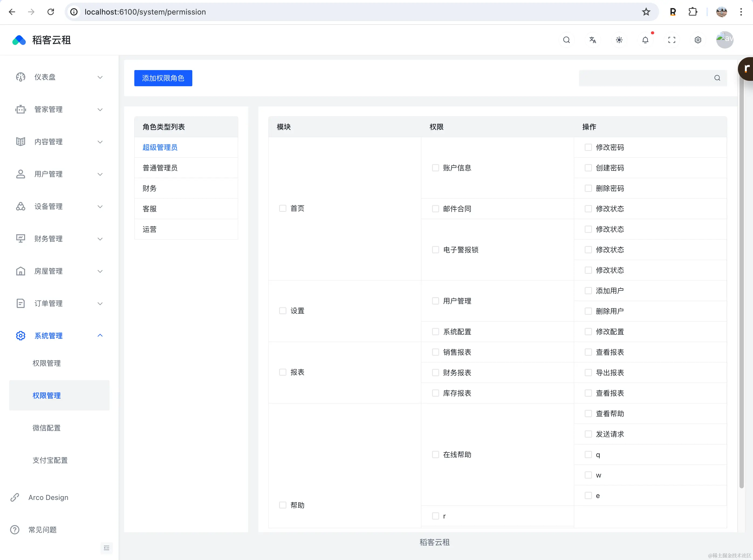Select 支付宝配置 in the sidebar
This screenshot has height=560, width=753.
click(50, 460)
